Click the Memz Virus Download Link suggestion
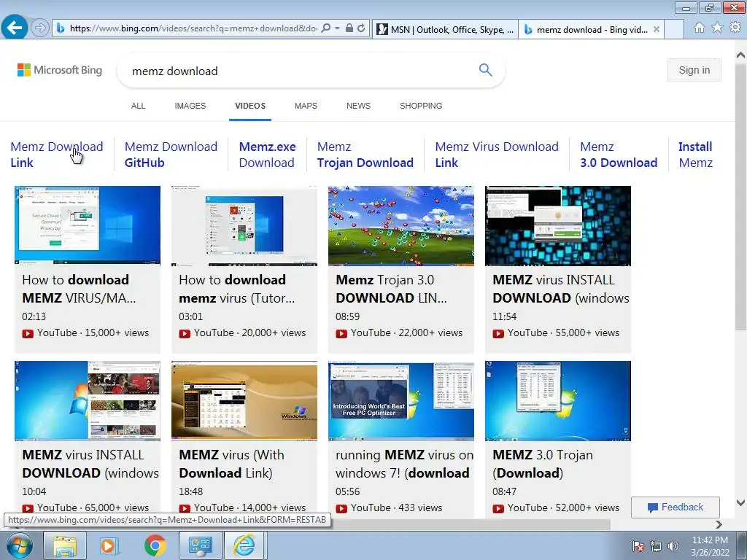This screenshot has width=747, height=560. (497, 155)
